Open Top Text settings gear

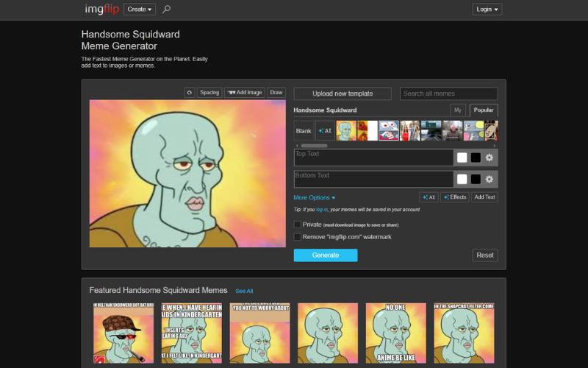[x=490, y=158]
